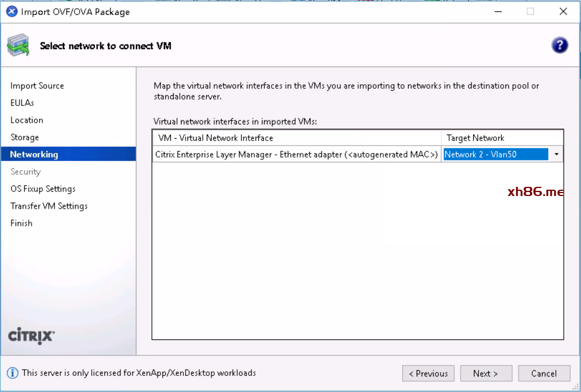Select the Storage step in sidebar
Image resolution: width=581 pixels, height=392 pixels.
[x=25, y=138]
